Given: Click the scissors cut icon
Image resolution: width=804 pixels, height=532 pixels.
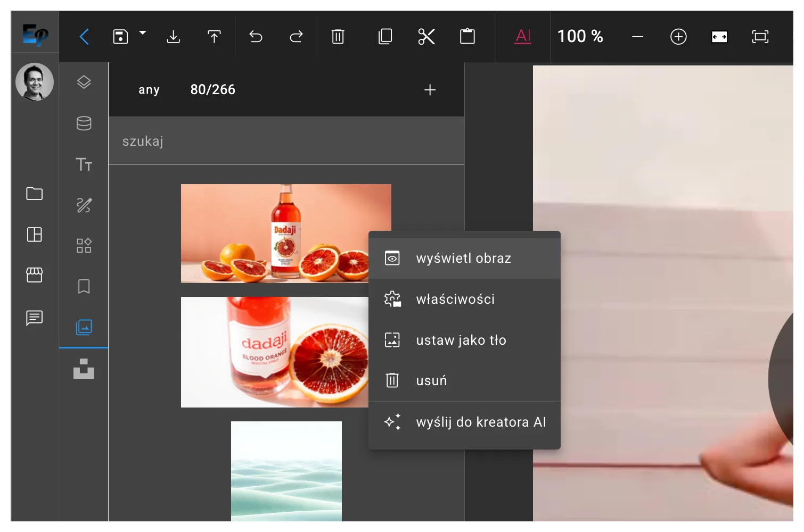Looking at the screenshot, I should 426,37.
